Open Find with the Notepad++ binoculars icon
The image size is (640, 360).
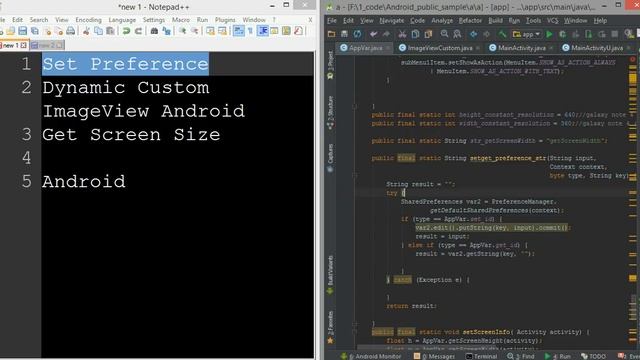pos(154,31)
